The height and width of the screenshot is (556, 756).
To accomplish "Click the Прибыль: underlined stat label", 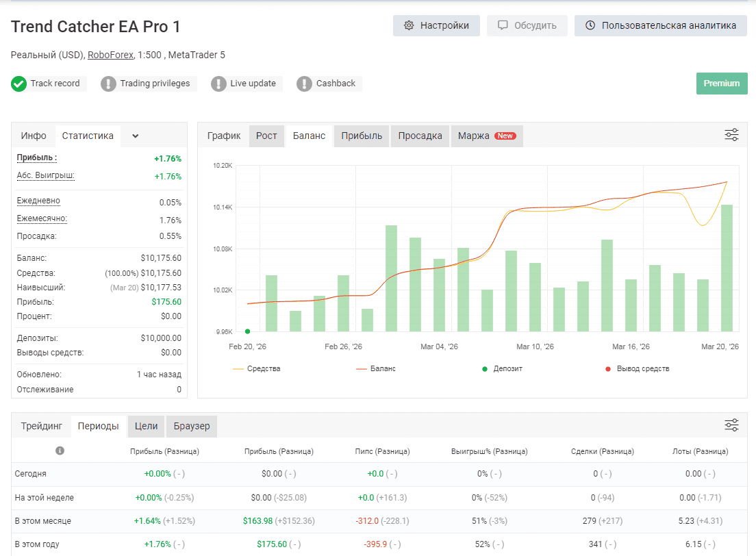I will (37, 157).
